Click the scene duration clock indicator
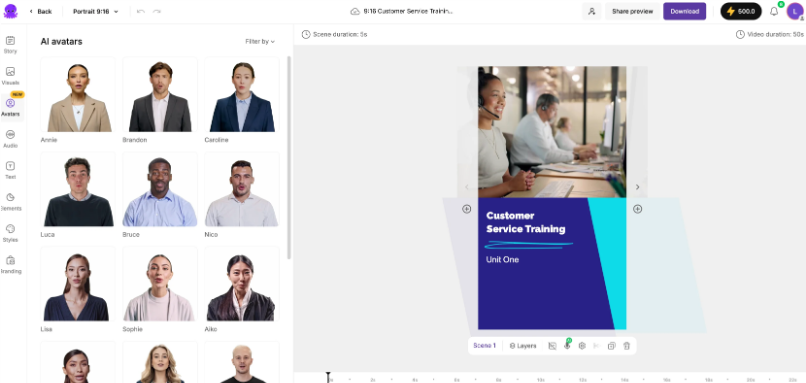The height and width of the screenshot is (383, 806). [334, 34]
